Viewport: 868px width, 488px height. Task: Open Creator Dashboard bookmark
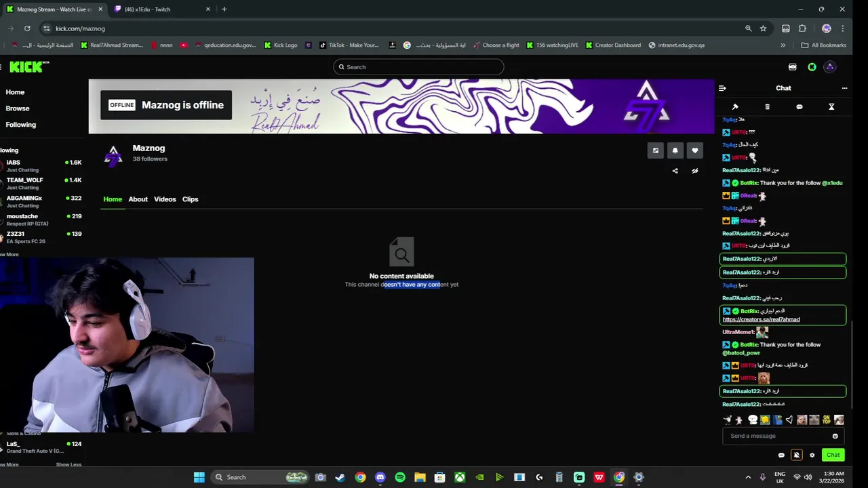tap(613, 45)
